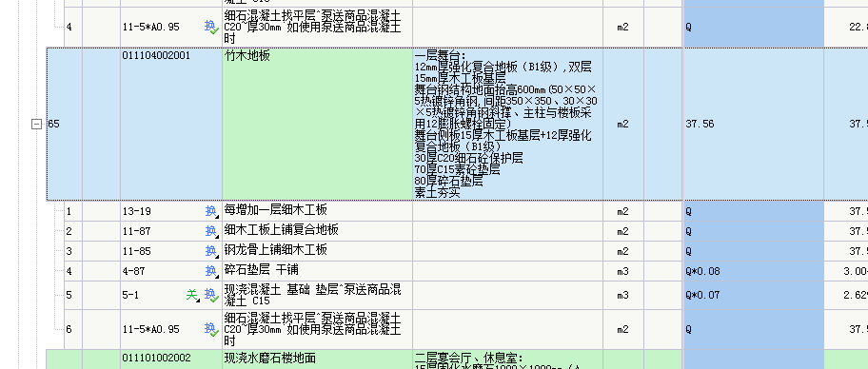Screen dimensions: 868x369
Task: Click the 换 icon in the topmost 11-5*A0.95 row
Action: click(211, 27)
